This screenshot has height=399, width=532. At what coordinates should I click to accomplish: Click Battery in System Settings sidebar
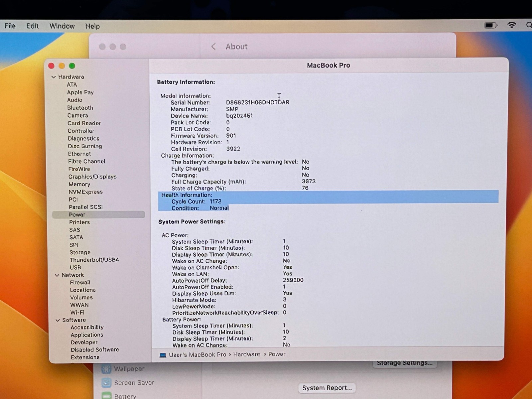(125, 396)
